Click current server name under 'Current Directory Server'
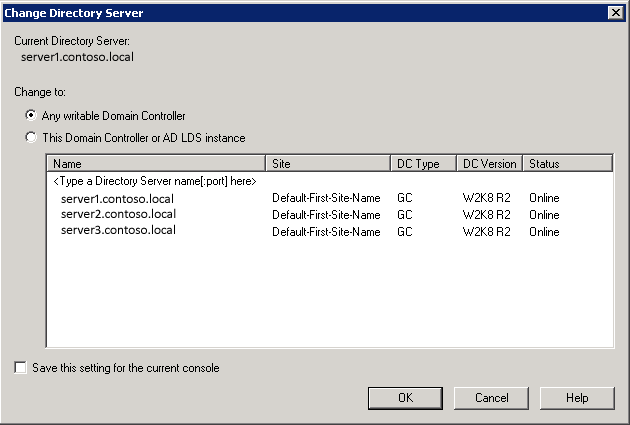This screenshot has width=630, height=425. 77,57
